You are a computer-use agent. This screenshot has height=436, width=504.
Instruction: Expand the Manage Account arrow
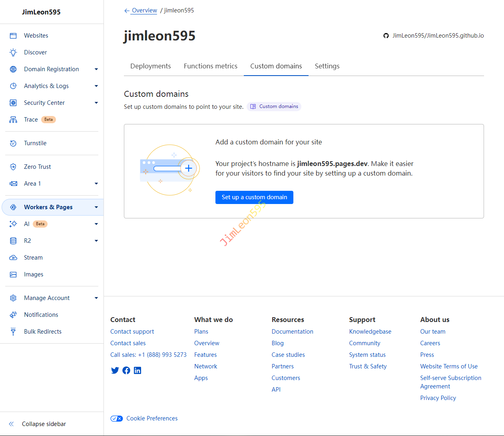96,298
